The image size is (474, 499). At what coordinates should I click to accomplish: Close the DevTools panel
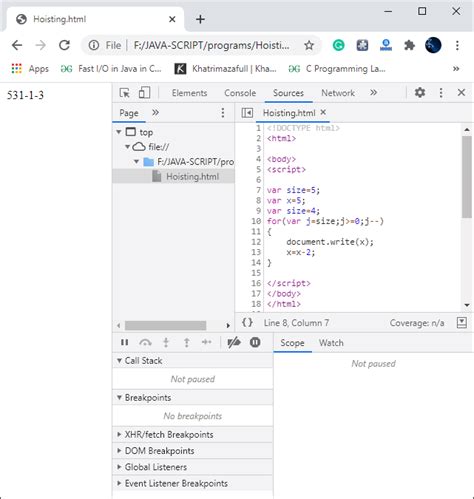click(x=461, y=92)
